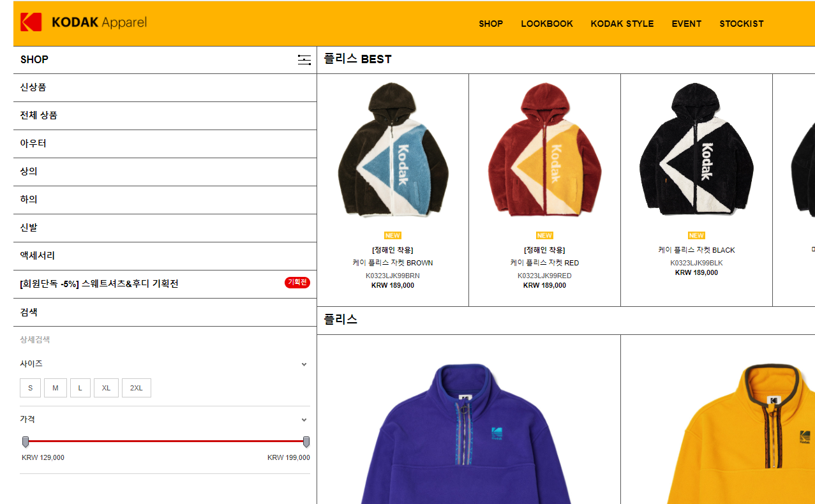Click the Kodak Apparel logo icon

click(x=31, y=22)
